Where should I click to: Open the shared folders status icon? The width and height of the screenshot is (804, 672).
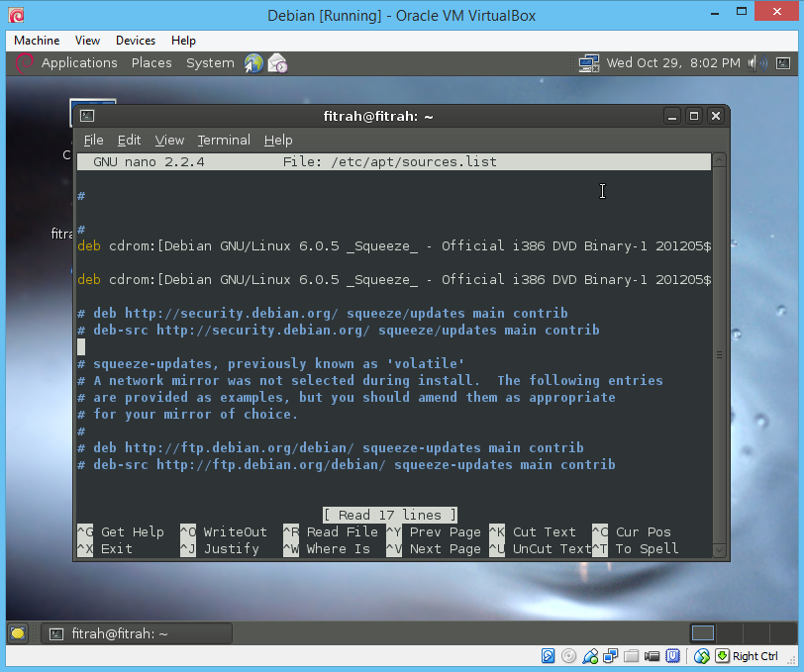coord(631,656)
